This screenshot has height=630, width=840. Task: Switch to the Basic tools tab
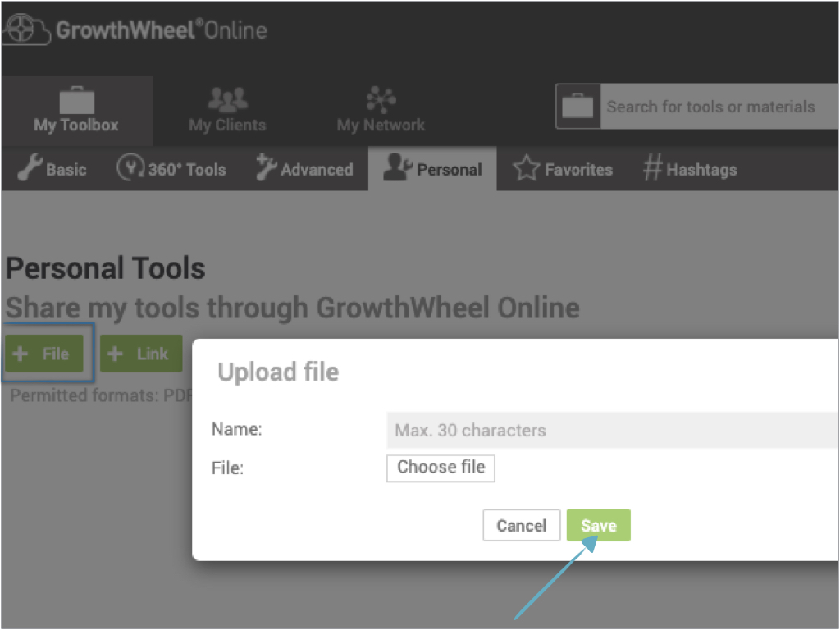(x=52, y=169)
